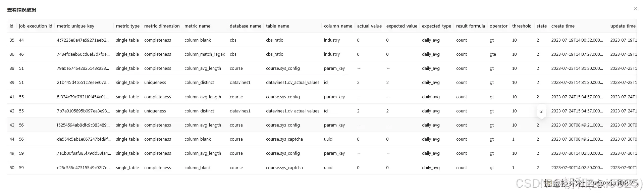Click unique key starting with de554c5ab1e0
The height and width of the screenshot is (194, 644).
tap(84, 139)
